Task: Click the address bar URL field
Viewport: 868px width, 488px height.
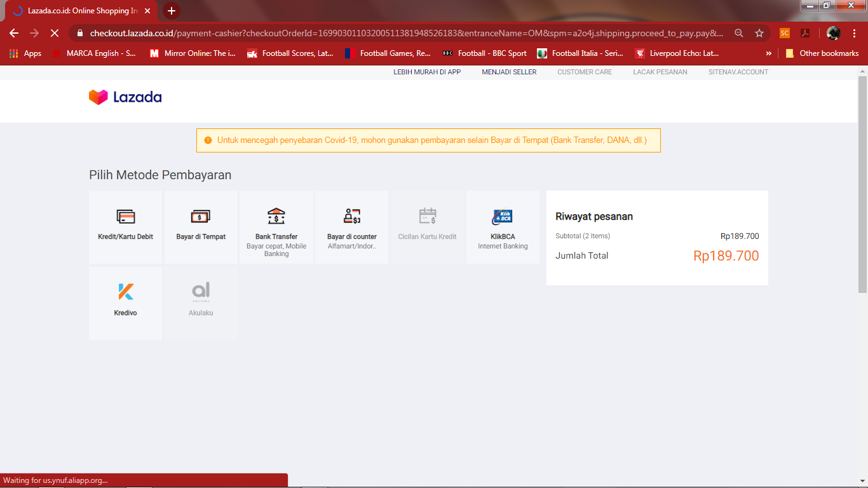Action: pyautogui.click(x=407, y=33)
